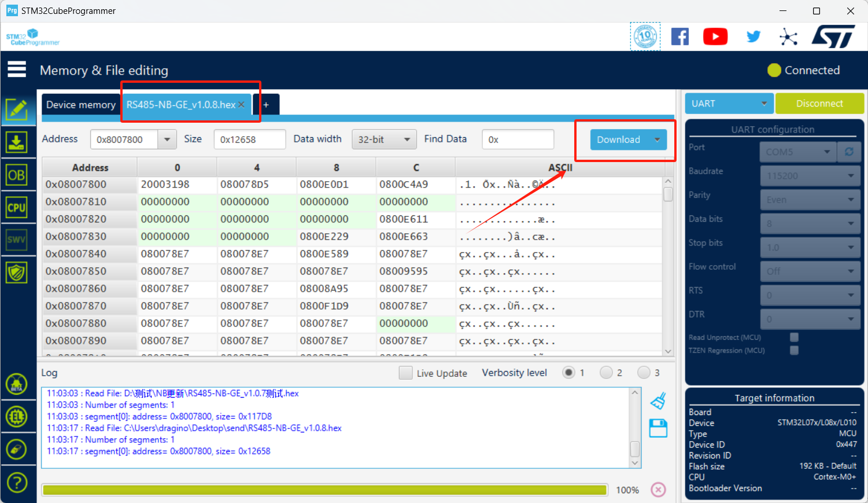
Task: Close the RS485-NB-GE_v1.0.8.hex tab
Action: [x=242, y=105]
